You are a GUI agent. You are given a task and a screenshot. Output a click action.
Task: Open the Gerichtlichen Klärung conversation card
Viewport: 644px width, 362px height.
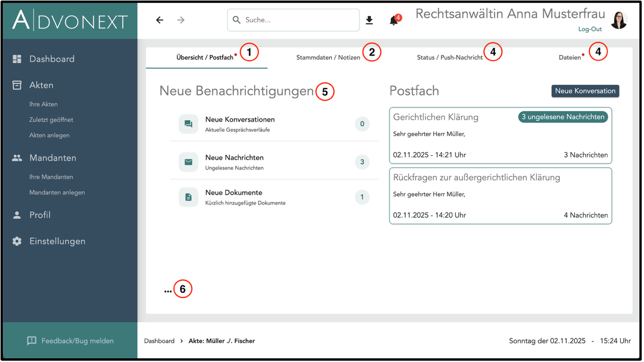click(x=500, y=136)
